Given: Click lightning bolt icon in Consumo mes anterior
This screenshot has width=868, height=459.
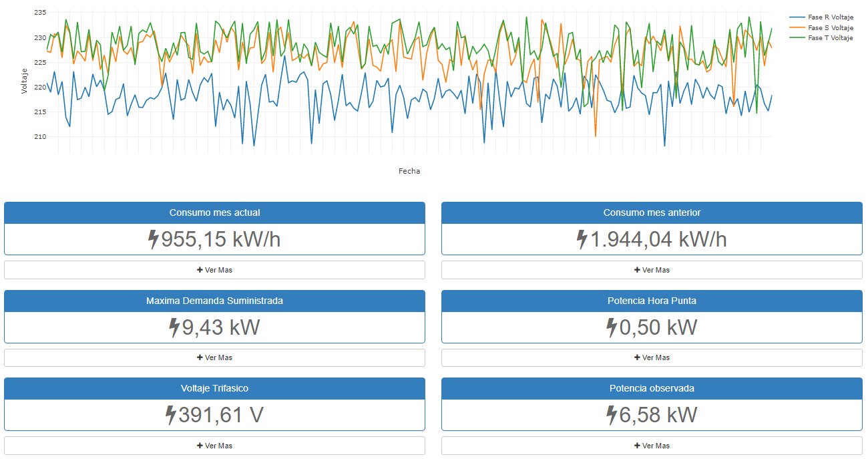Looking at the screenshot, I should (582, 239).
